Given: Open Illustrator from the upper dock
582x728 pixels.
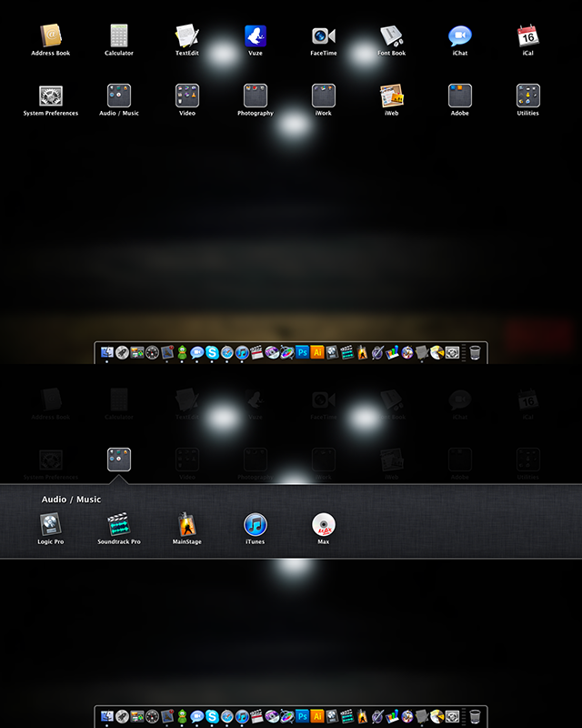Looking at the screenshot, I should point(317,352).
